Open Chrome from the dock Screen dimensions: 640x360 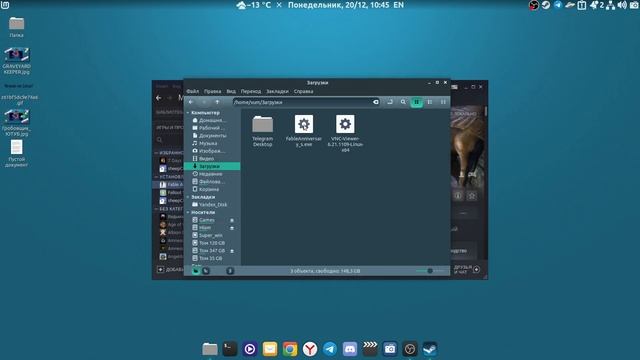[x=290, y=349]
